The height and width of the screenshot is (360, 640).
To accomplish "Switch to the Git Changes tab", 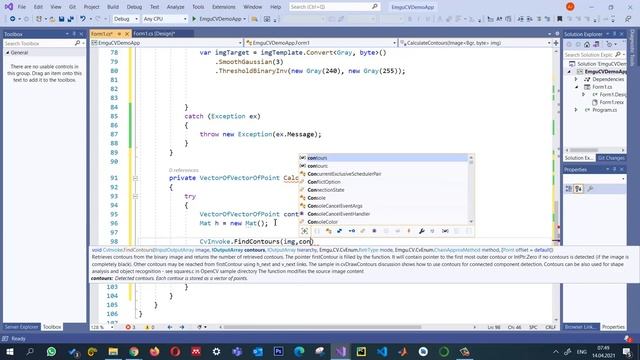I will 611,158.
